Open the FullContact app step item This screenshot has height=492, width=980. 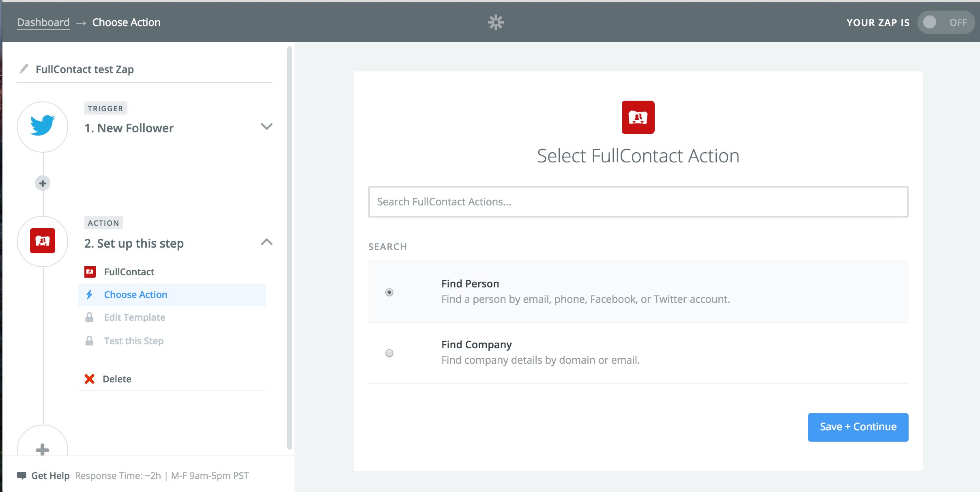tap(172, 272)
